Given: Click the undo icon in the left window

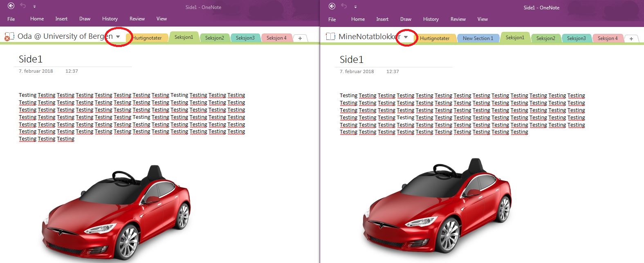Looking at the screenshot, I should [x=23, y=6].
